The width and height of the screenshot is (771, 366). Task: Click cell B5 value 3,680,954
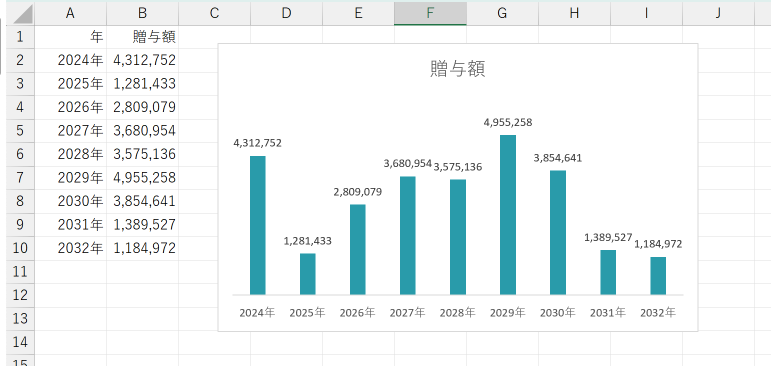(142, 131)
